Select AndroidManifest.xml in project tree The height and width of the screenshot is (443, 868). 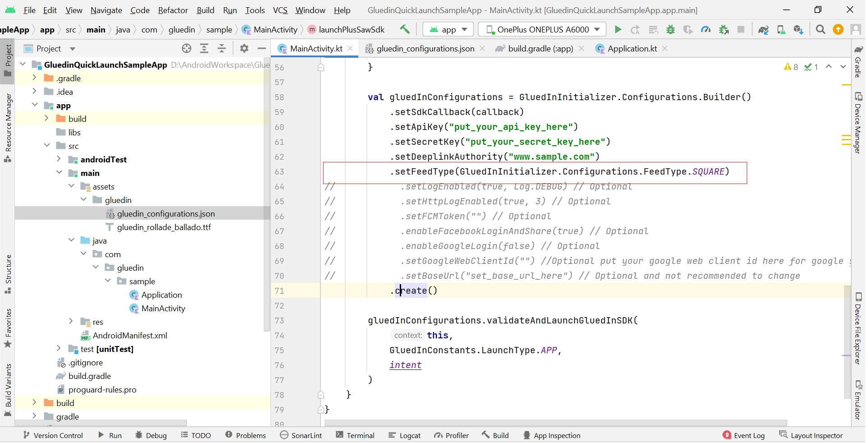(130, 335)
